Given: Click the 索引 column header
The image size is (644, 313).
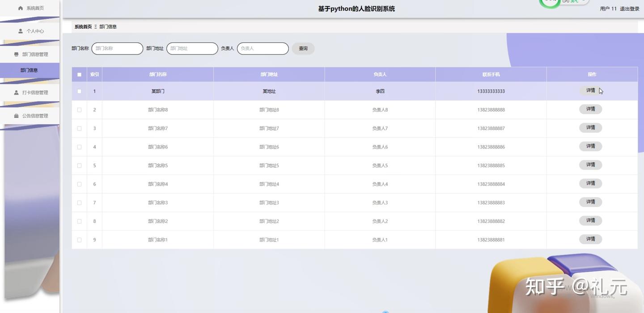Looking at the screenshot, I should coord(94,75).
